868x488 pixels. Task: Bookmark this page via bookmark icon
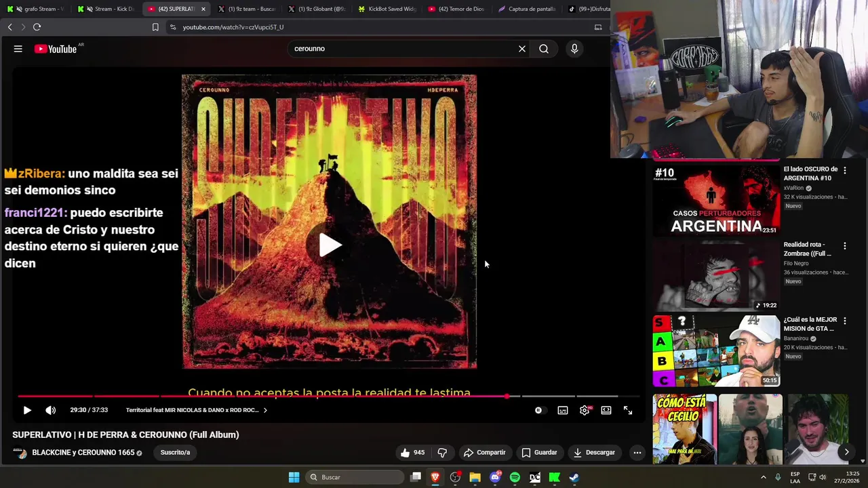(155, 27)
